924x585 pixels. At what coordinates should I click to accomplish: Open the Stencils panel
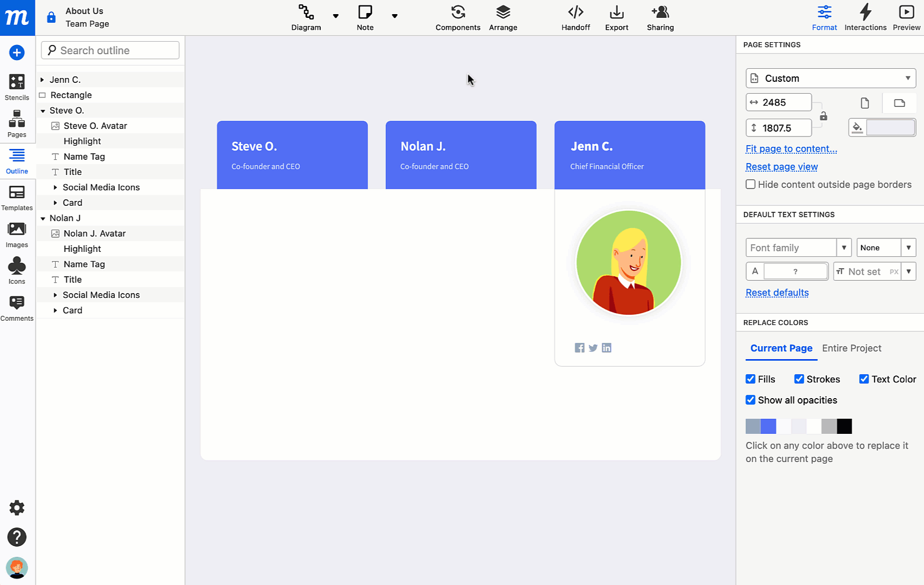coord(17,87)
